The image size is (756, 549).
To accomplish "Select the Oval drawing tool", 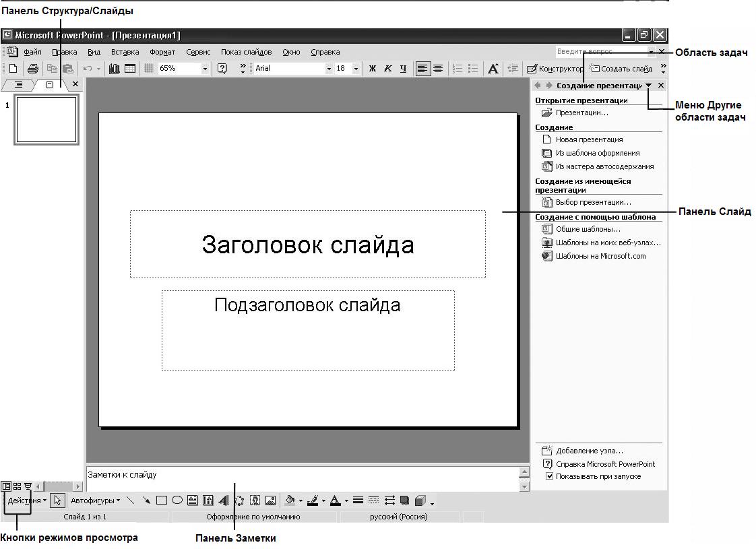I will coord(177,500).
